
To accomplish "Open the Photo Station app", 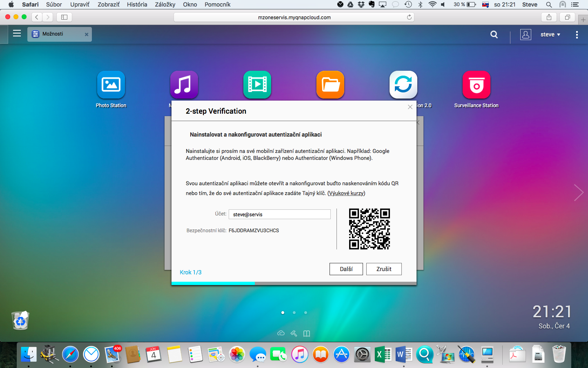I will [x=111, y=85].
